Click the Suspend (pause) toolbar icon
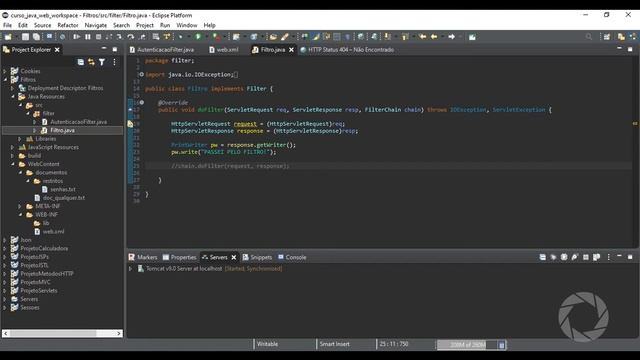 pyautogui.click(x=88, y=37)
